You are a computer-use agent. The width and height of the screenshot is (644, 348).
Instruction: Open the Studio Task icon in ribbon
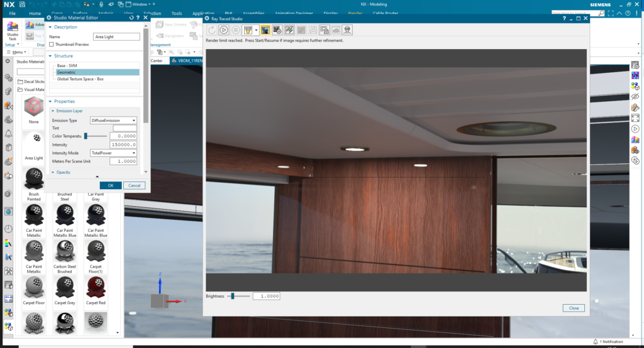13,31
